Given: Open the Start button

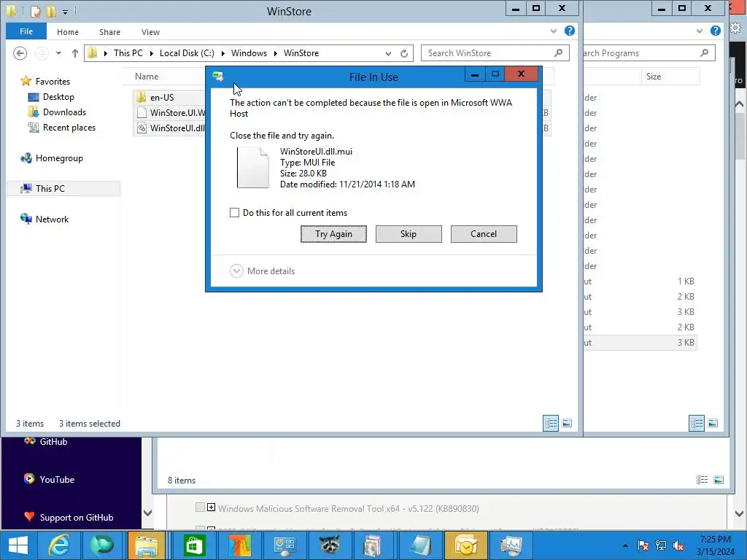Looking at the screenshot, I should pyautogui.click(x=18, y=545).
